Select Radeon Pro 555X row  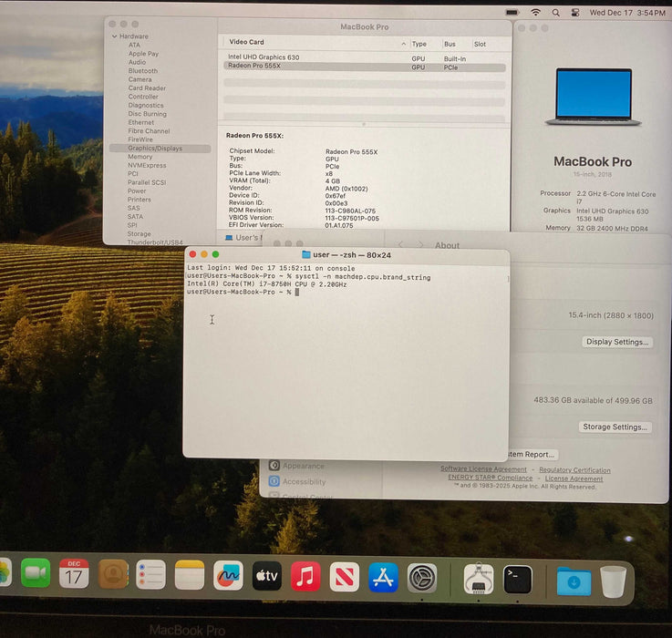[x=365, y=67]
